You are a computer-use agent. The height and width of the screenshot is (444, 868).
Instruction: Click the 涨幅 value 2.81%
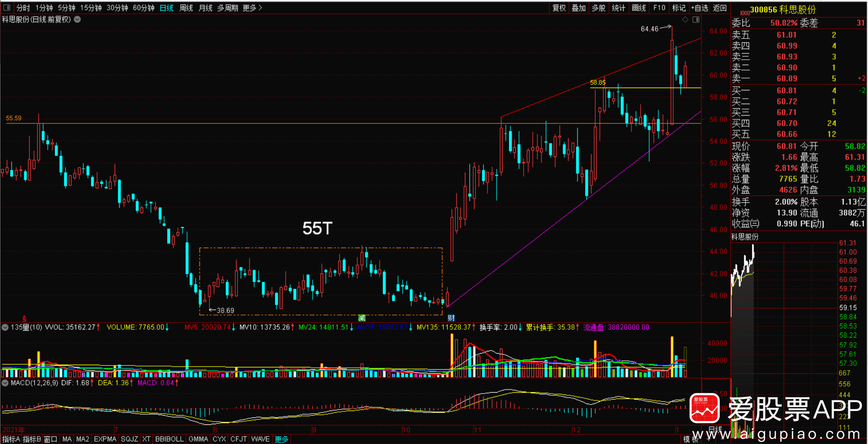coord(786,168)
